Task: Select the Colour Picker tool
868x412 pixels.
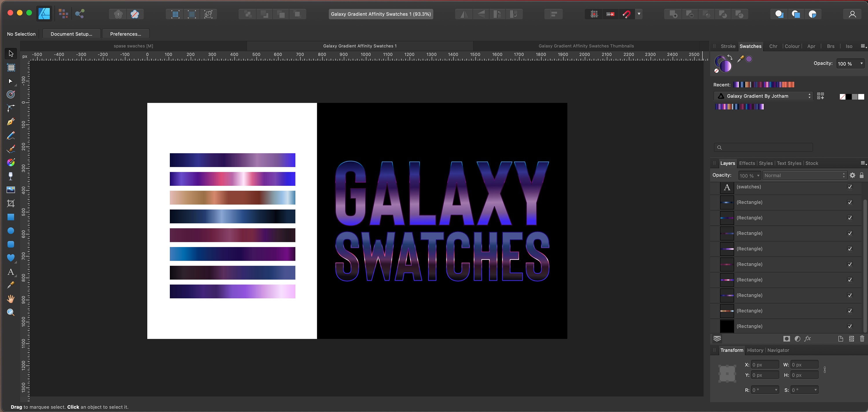Action: pyautogui.click(x=11, y=285)
